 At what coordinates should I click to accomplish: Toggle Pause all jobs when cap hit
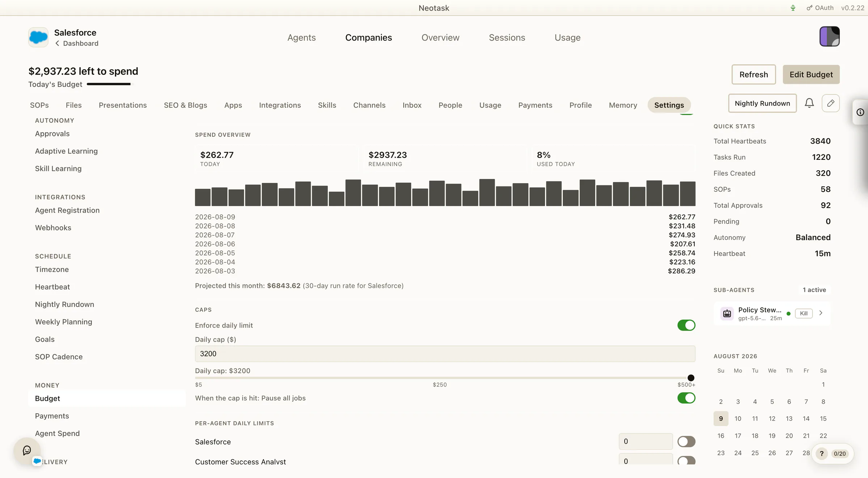686,398
